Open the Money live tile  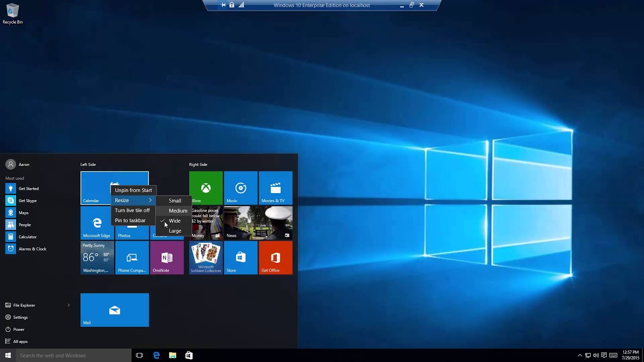206,223
